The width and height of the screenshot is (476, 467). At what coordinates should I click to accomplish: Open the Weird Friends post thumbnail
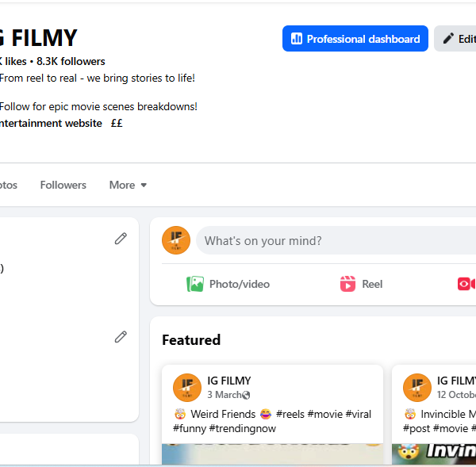tap(272, 454)
